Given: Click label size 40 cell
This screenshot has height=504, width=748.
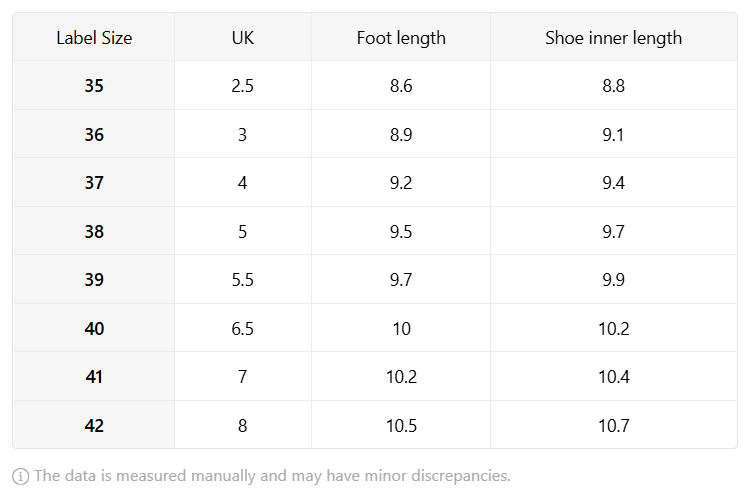Looking at the screenshot, I should (94, 328).
